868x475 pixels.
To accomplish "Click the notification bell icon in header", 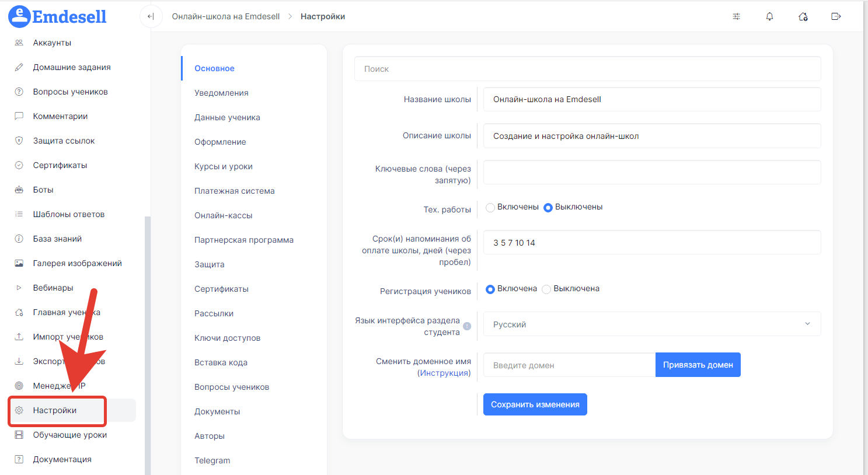I will tap(769, 16).
